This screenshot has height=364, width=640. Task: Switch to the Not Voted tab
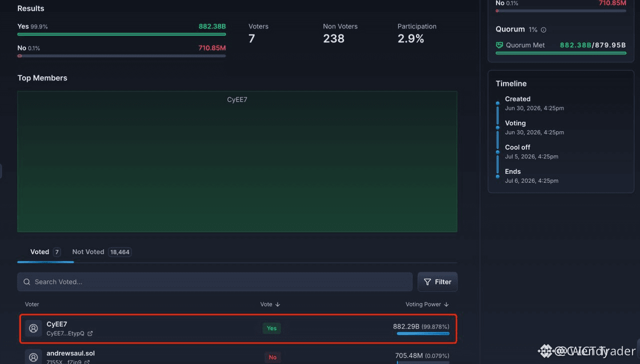point(101,252)
